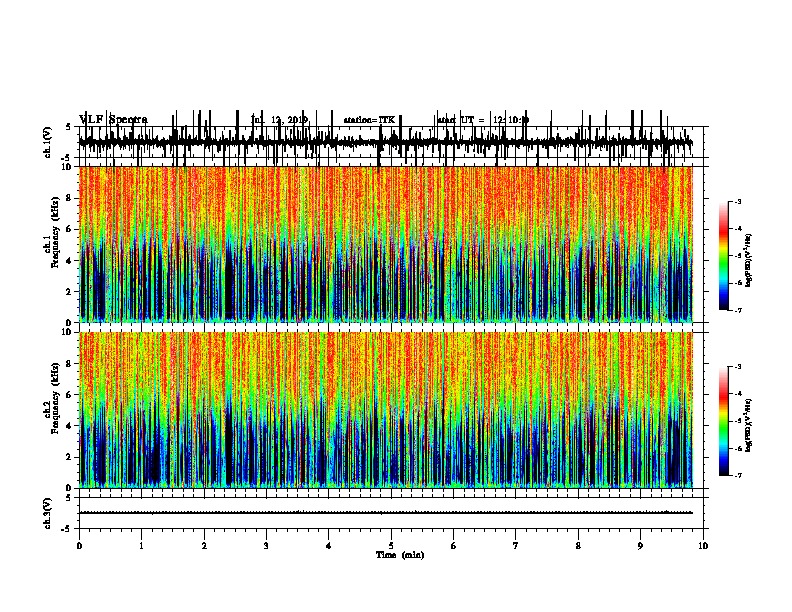This screenshot has height=612, width=792.
Task: Click the time axis tick label "7"
Action: point(516,545)
